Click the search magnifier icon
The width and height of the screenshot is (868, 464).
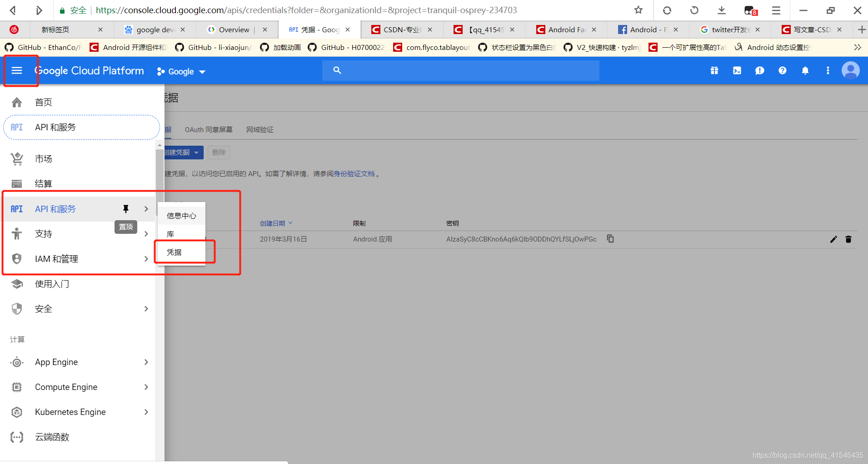337,70
